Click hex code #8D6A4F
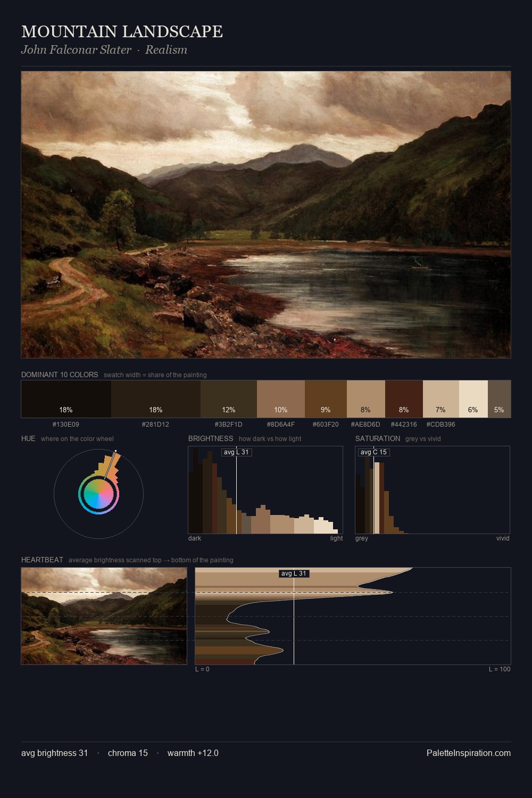532x798 pixels. point(280,425)
